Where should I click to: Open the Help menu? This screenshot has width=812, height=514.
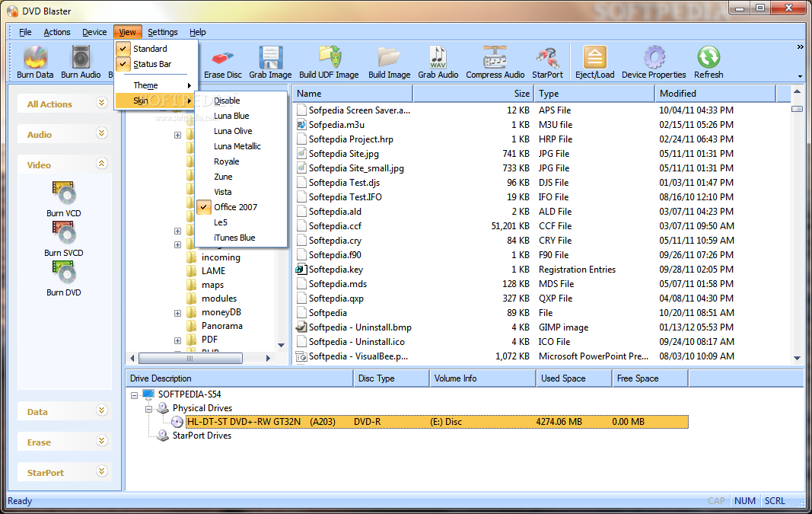pos(197,32)
